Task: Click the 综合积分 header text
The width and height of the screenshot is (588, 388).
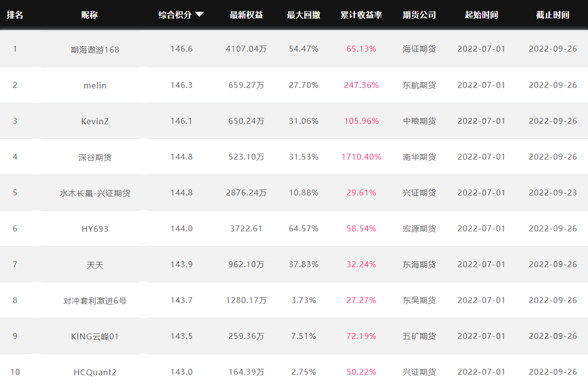Action: (x=175, y=15)
